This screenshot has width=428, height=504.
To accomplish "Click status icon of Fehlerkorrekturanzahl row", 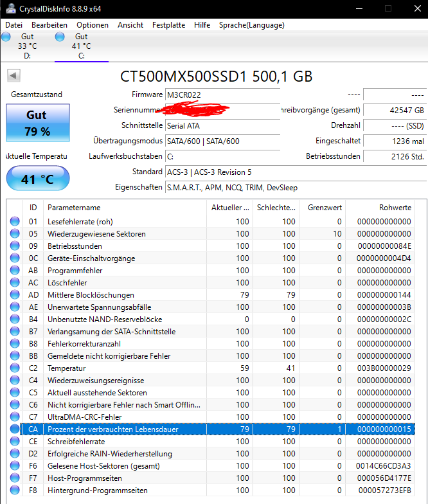I will tap(15, 343).
